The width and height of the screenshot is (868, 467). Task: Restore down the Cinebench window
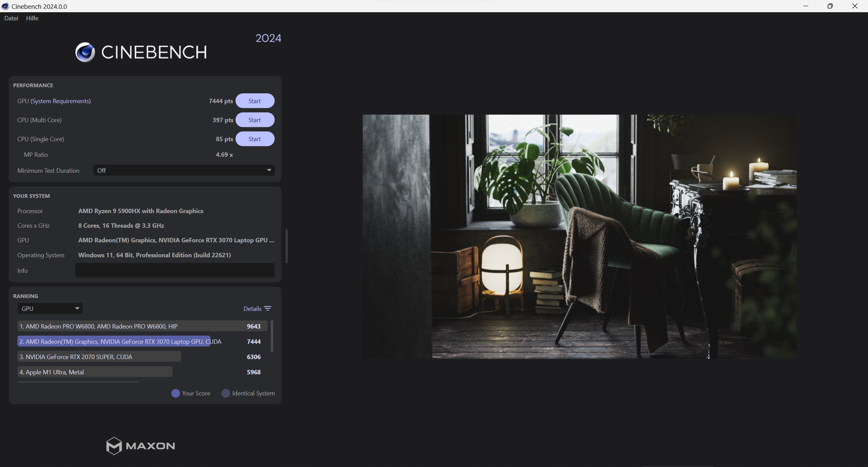click(830, 6)
